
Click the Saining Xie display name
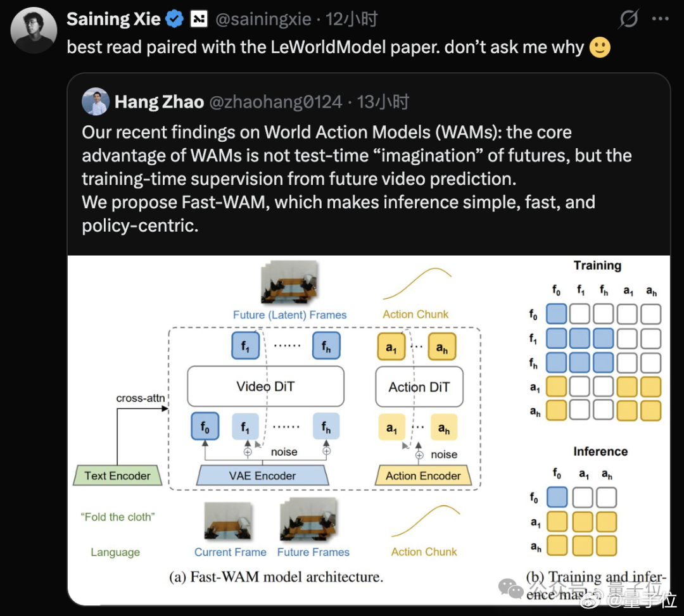pyautogui.click(x=113, y=19)
